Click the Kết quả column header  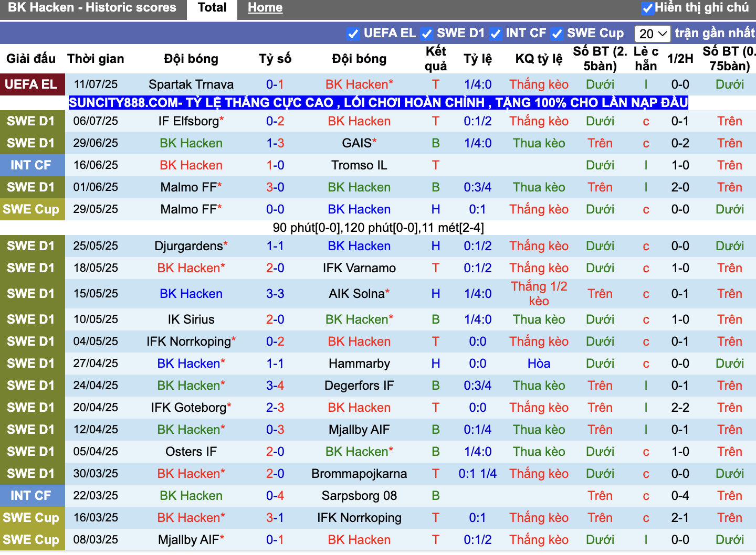pos(436,58)
